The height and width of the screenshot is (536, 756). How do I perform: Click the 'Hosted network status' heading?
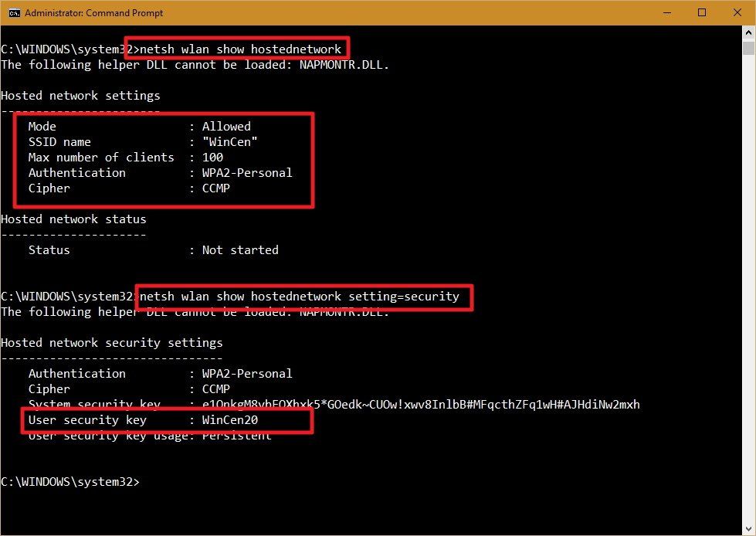(x=73, y=219)
